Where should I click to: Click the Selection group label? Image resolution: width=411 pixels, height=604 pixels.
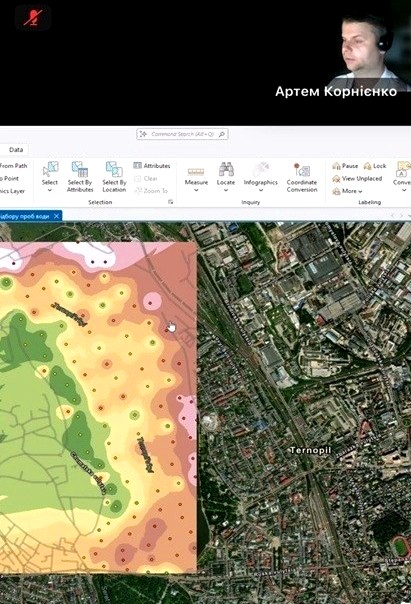(x=100, y=202)
